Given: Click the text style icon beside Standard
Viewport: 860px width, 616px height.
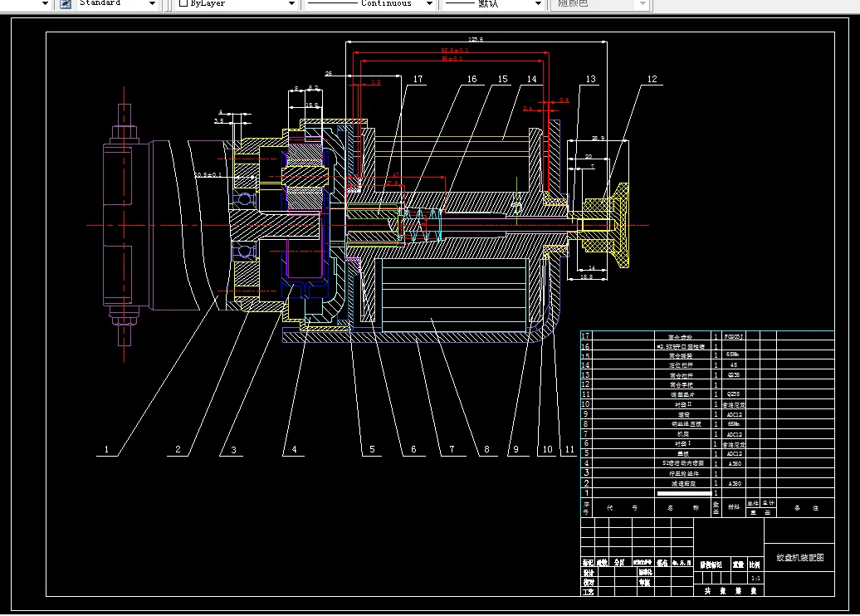Looking at the screenshot, I should (x=66, y=3).
